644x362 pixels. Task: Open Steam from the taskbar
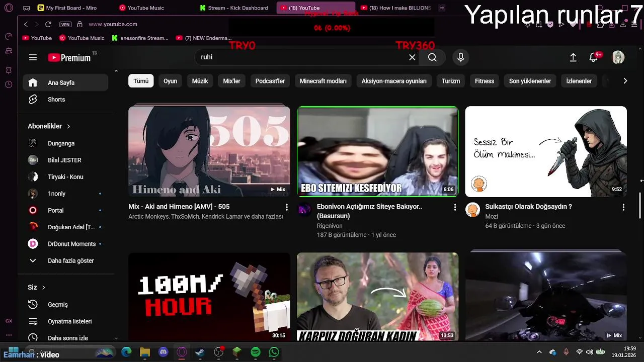click(200, 352)
